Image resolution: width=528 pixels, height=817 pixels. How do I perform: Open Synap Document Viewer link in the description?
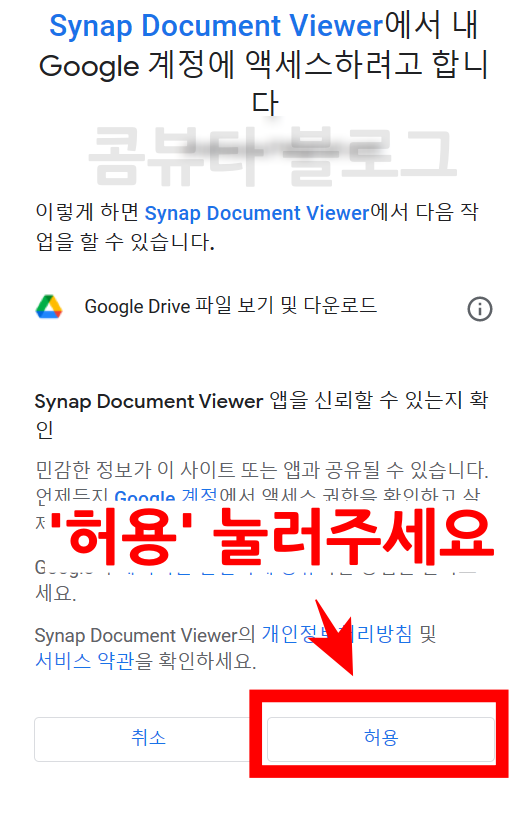point(257,213)
